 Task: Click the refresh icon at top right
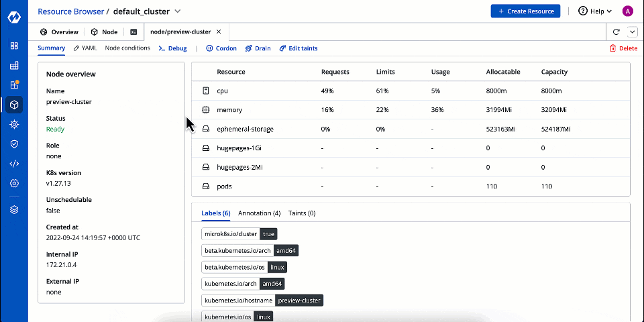[616, 32]
